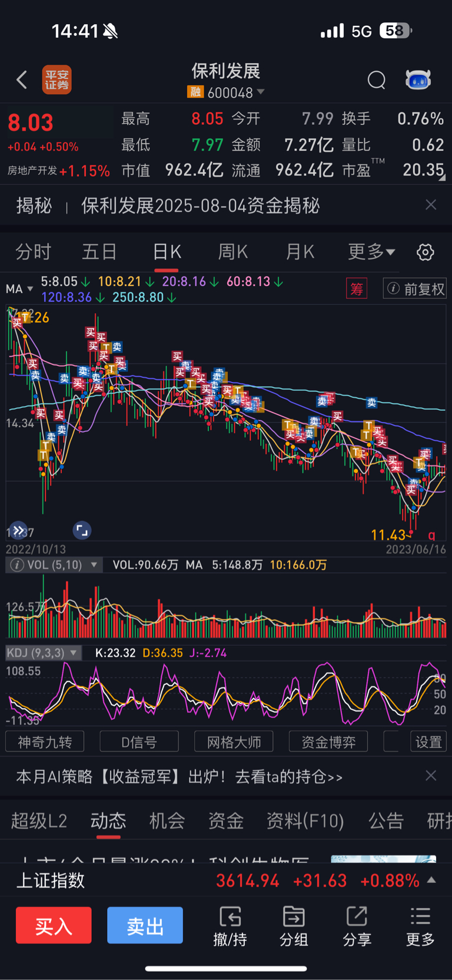Select the 资金博弈 indicator
Image resolution: width=452 pixels, height=980 pixels.
pyautogui.click(x=328, y=742)
